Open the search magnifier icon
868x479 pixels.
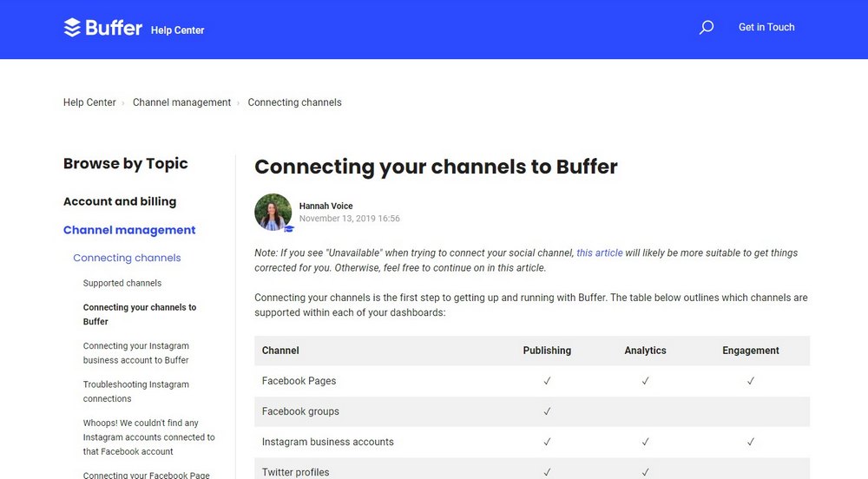[707, 27]
